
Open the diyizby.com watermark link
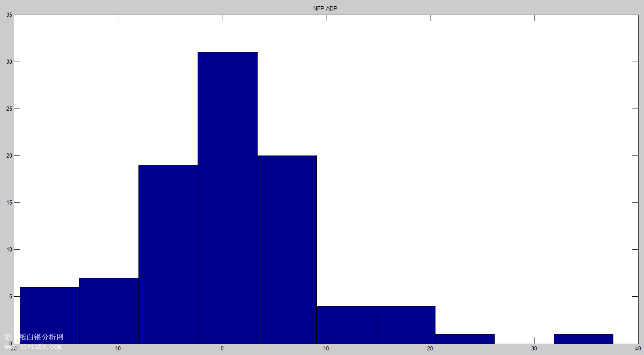pos(34,347)
